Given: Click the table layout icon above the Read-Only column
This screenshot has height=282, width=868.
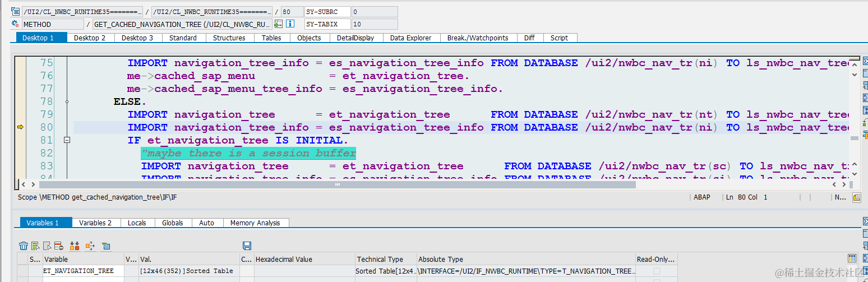Looking at the screenshot, I should point(852,258).
